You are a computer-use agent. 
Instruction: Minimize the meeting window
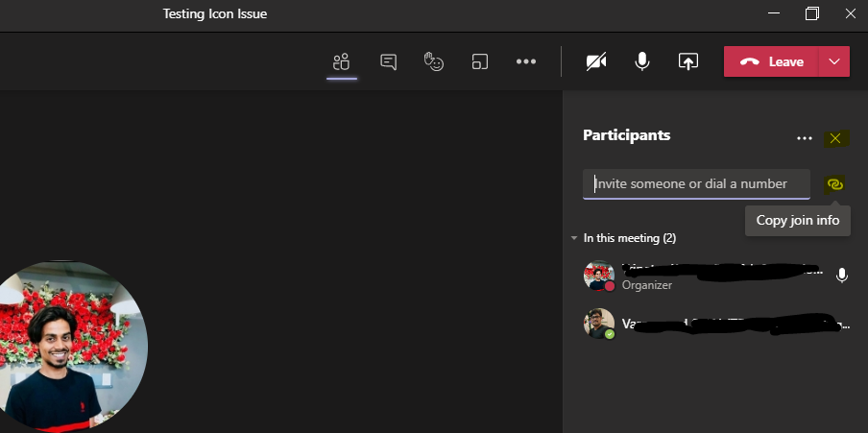(x=774, y=13)
